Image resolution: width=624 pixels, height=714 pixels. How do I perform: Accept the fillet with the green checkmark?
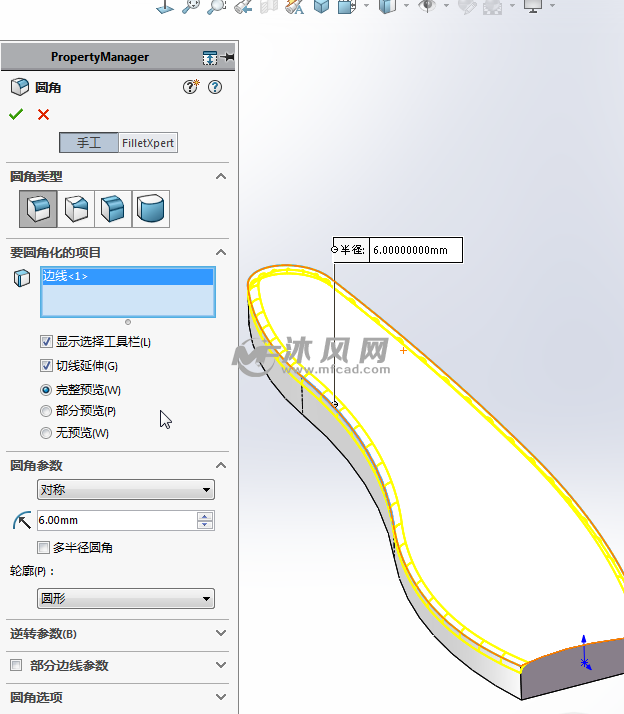tap(16, 114)
